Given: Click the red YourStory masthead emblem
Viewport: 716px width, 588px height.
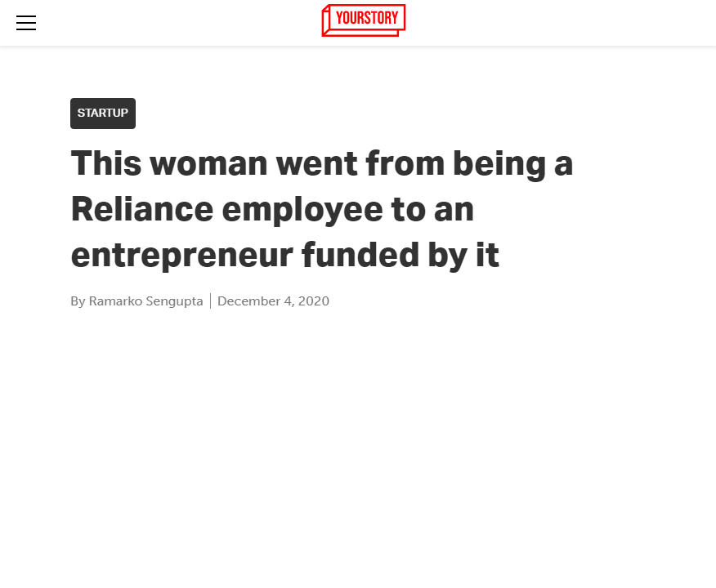Looking at the screenshot, I should click(363, 20).
